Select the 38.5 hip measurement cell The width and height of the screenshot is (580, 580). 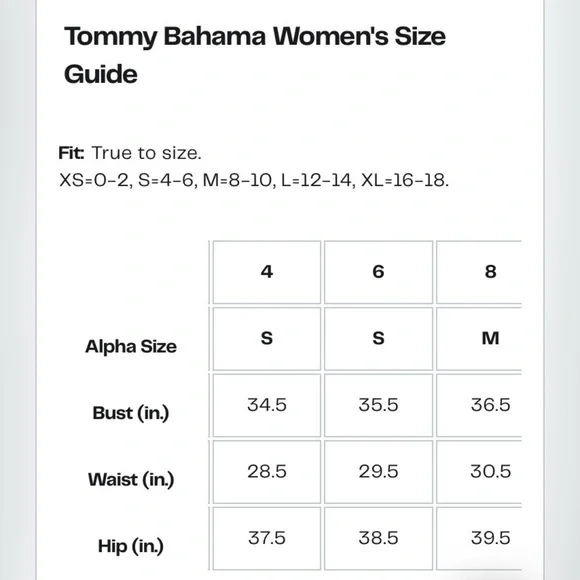(x=378, y=539)
